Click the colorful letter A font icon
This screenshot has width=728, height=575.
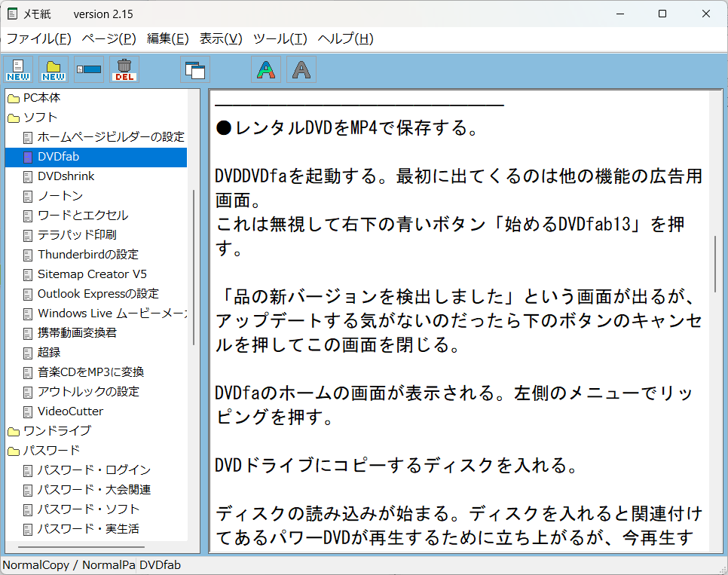[266, 69]
